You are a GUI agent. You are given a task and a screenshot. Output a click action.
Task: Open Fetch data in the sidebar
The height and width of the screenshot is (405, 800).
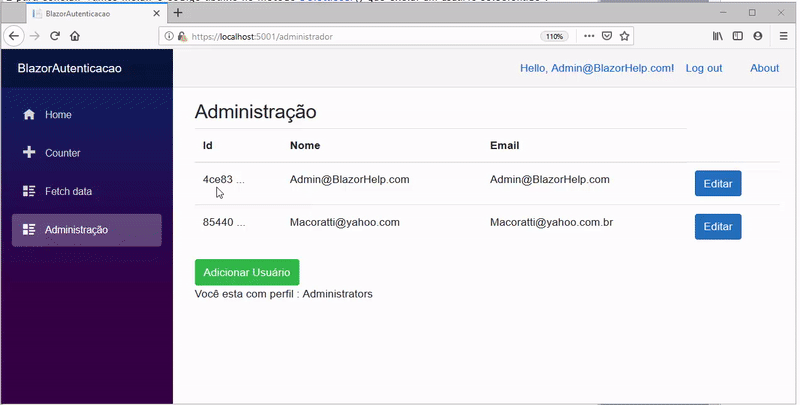pyautogui.click(x=87, y=191)
